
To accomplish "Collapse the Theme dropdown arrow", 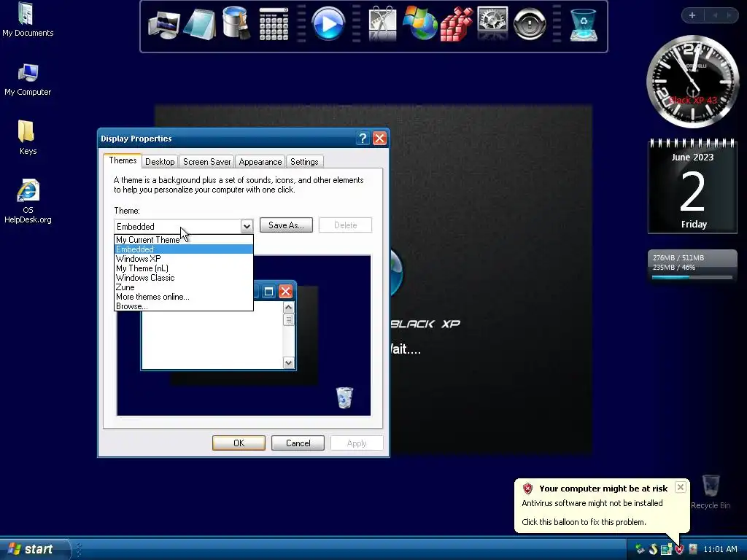I will coord(247,226).
